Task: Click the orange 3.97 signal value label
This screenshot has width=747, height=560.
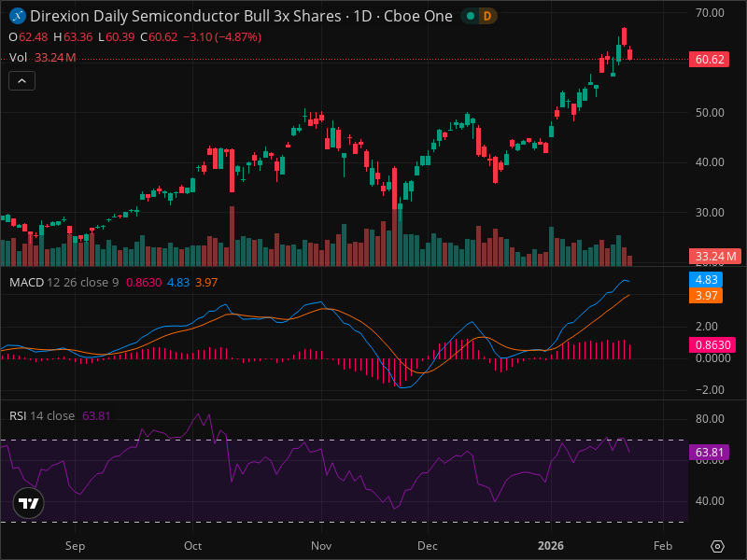Action: point(706,295)
